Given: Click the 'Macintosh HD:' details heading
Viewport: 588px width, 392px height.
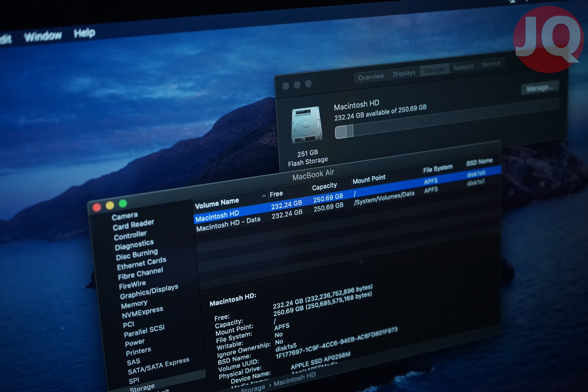Looking at the screenshot, I should [x=233, y=300].
